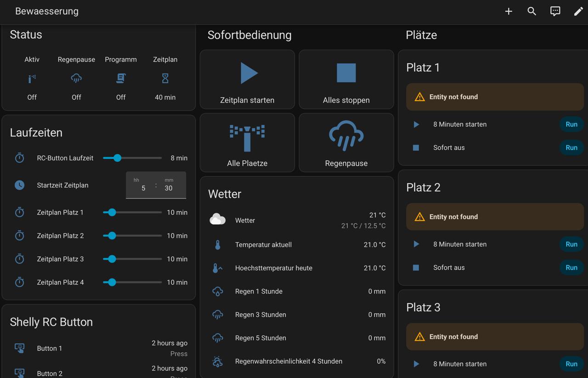Click the Regenpause status cloud icon
The width and height of the screenshot is (588, 378).
pyautogui.click(x=76, y=79)
